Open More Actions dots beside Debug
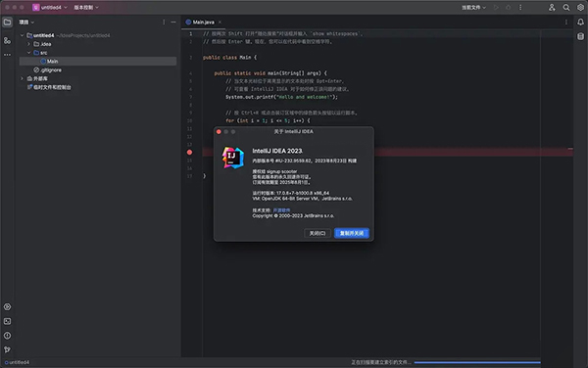 (x=520, y=7)
